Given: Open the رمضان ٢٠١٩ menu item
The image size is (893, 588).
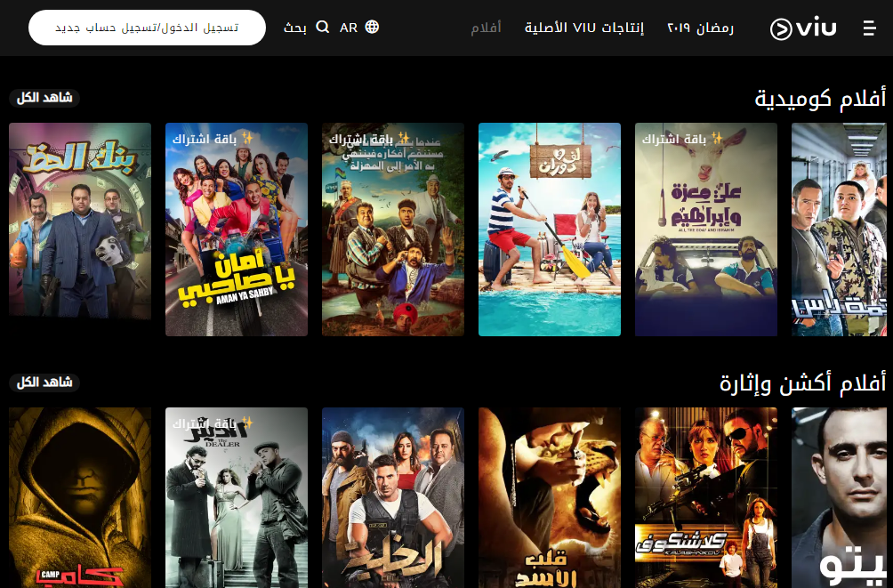Looking at the screenshot, I should [x=701, y=28].
